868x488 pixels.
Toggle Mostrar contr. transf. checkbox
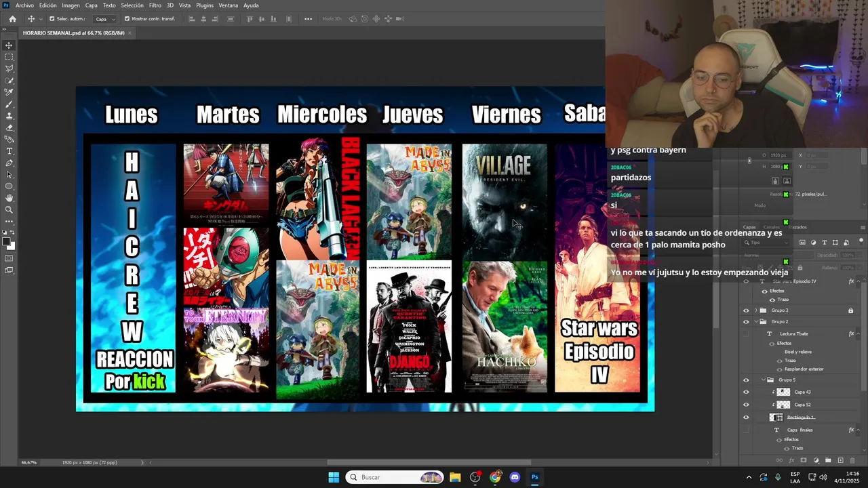127,19
